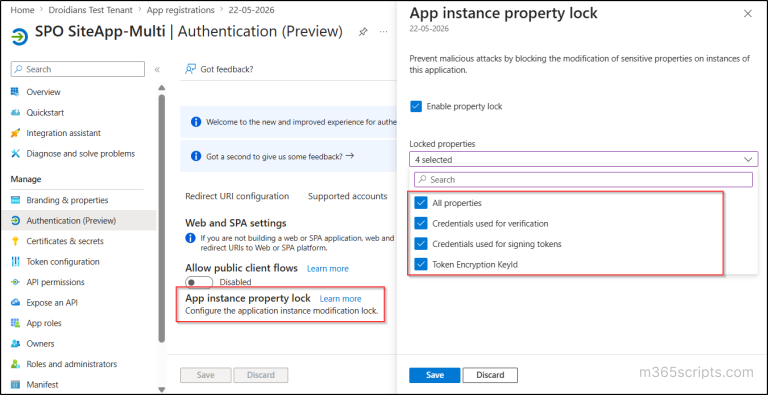Click the sidebar Search field
Screen dimensions: 768x395
[78, 69]
